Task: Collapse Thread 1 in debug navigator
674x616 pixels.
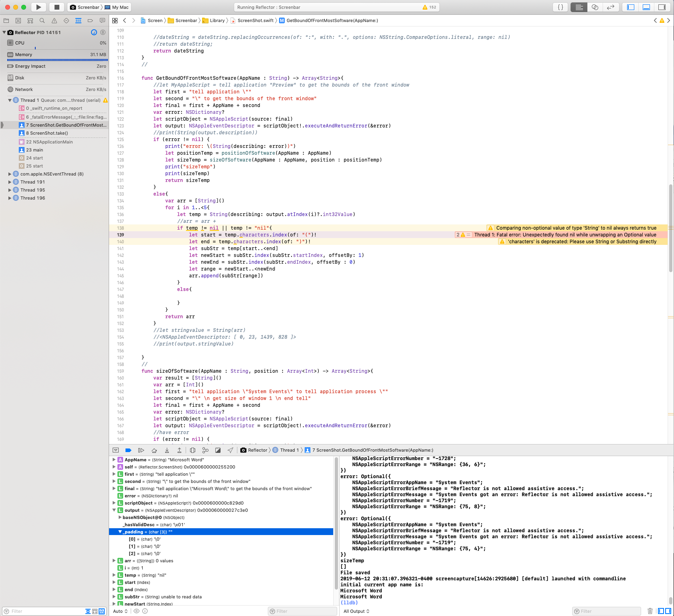Action: point(10,100)
